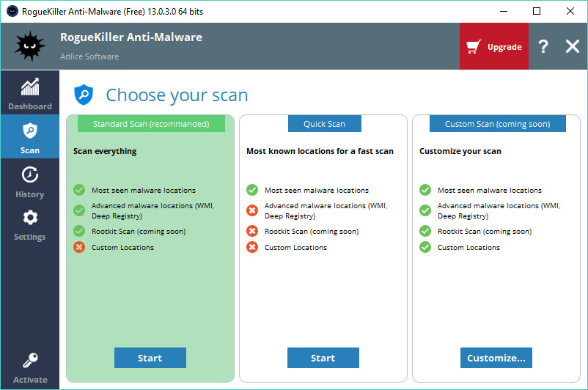Click the Customize... button

coord(496,358)
